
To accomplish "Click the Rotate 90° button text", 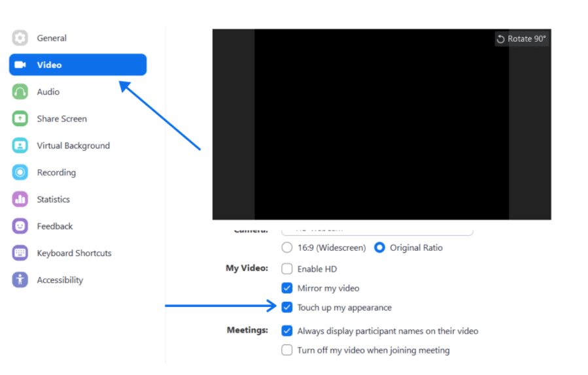I will (x=527, y=39).
